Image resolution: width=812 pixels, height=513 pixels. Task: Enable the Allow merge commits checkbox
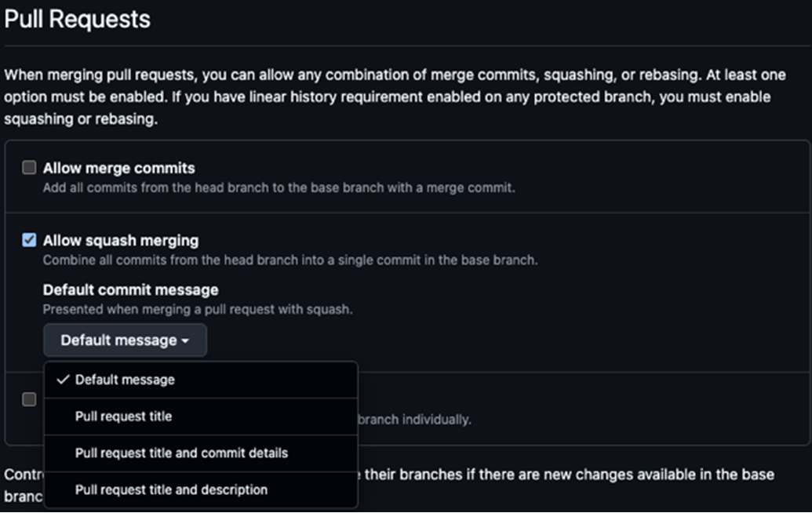pyautogui.click(x=29, y=168)
